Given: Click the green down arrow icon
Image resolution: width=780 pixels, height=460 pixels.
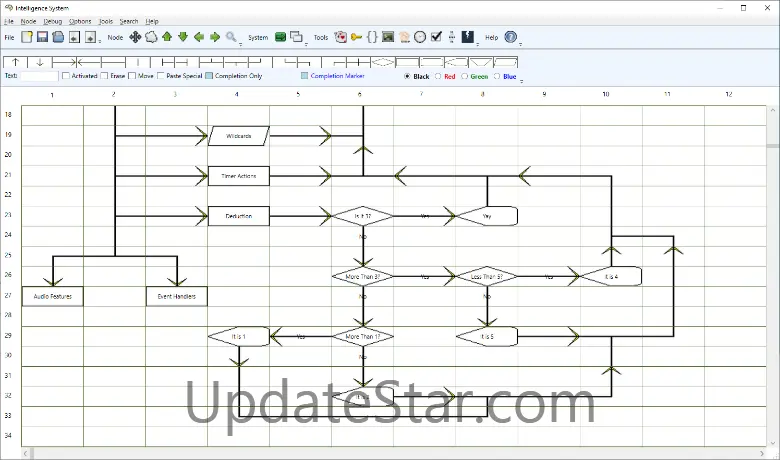Looking at the screenshot, I should pyautogui.click(x=183, y=37).
